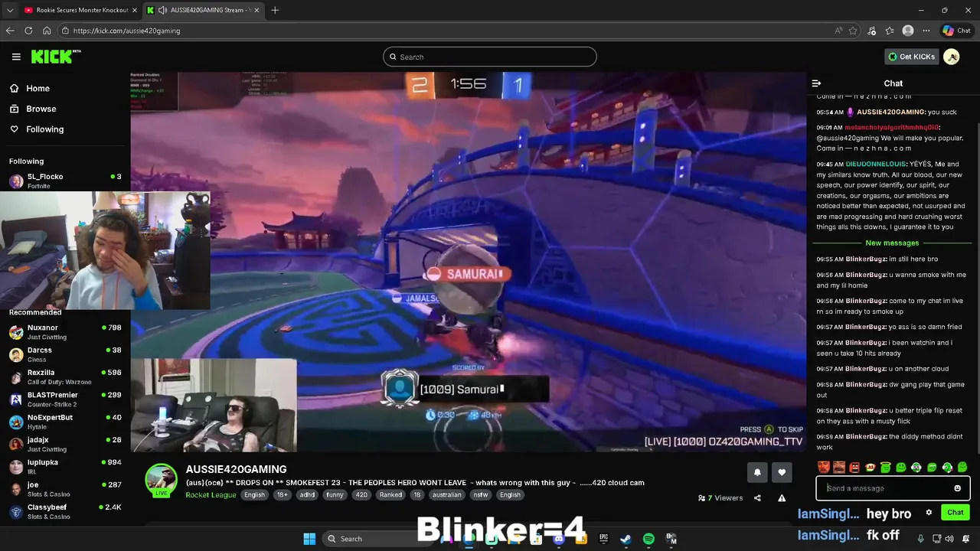
Task: Click the green Chat send button
Action: click(x=955, y=513)
